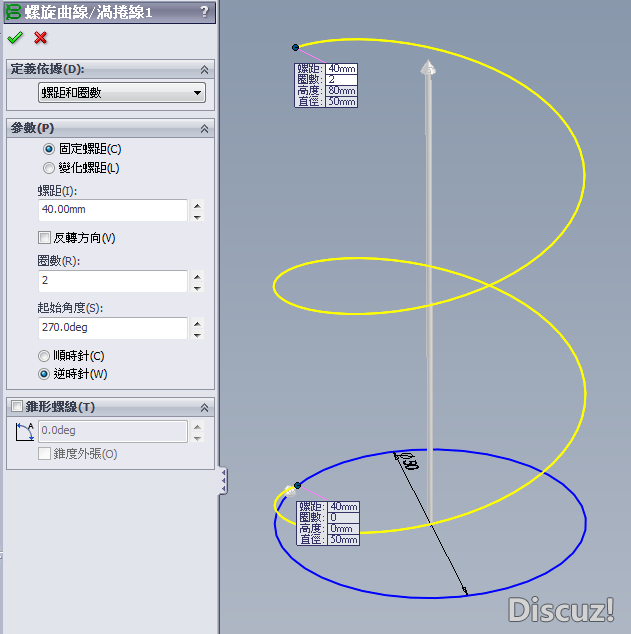Click the 起始角度 270.0deg input field
631x634 pixels.
(113, 328)
